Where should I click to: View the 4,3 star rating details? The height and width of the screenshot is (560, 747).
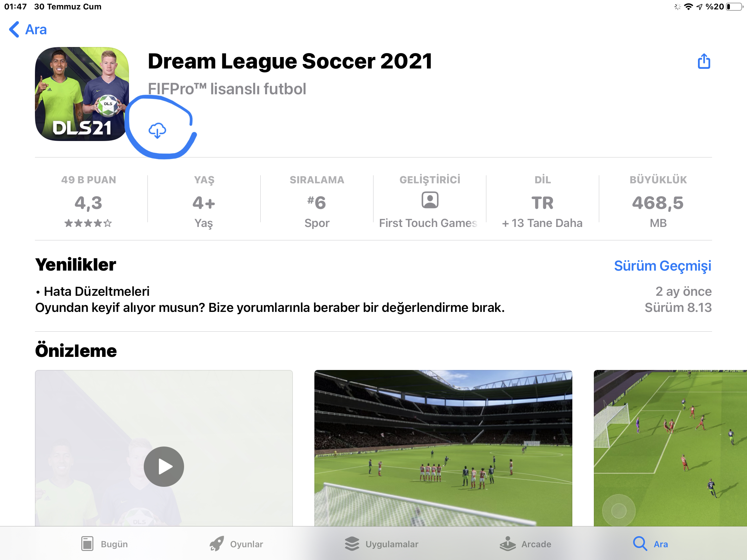88,202
